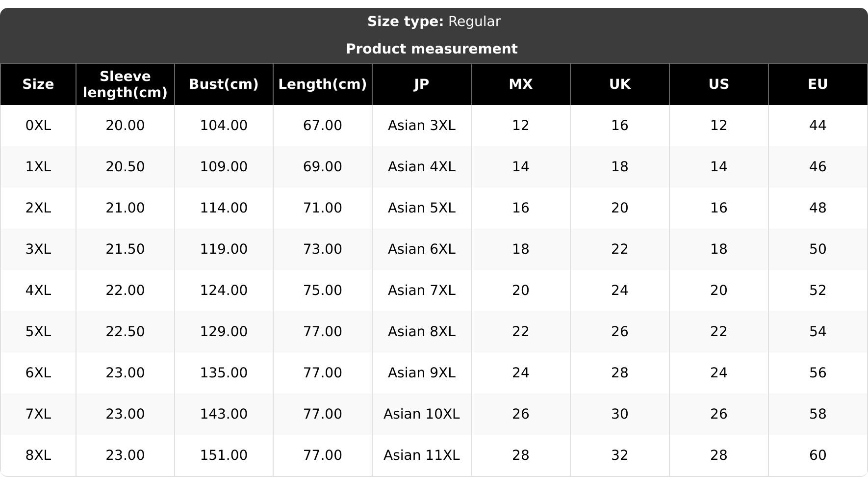Click the Size column header

tap(38, 84)
